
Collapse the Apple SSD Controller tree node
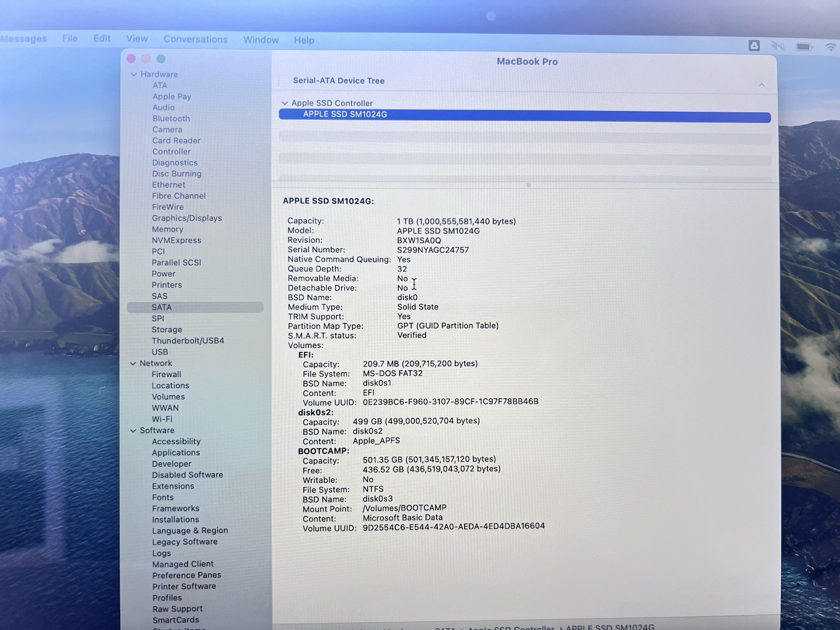(x=285, y=103)
